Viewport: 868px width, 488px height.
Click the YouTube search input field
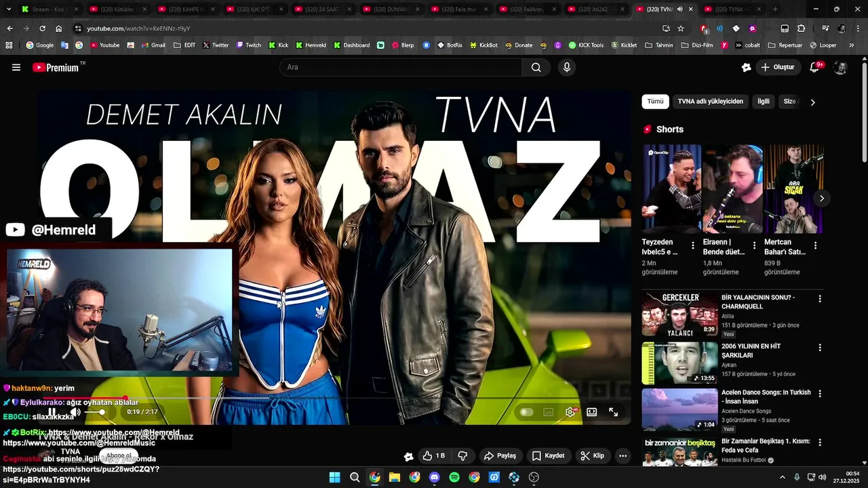[x=401, y=67]
